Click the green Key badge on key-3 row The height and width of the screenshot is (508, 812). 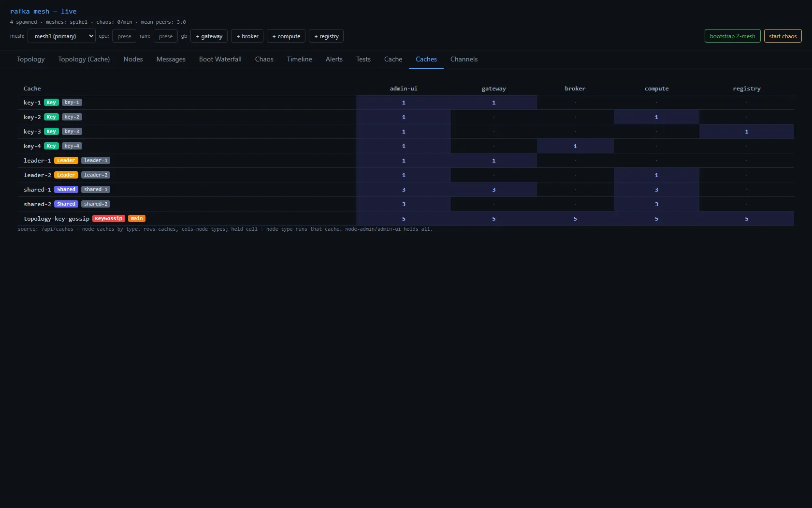[51, 132]
